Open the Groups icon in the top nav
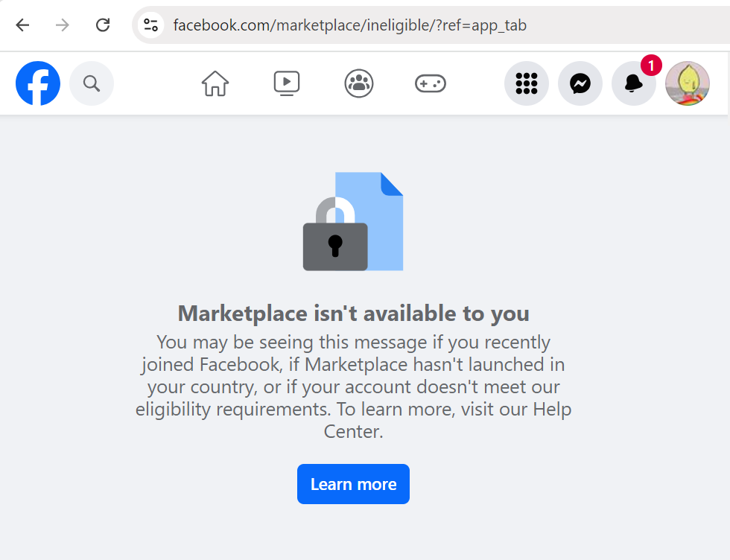This screenshot has height=560, width=730. (x=359, y=83)
